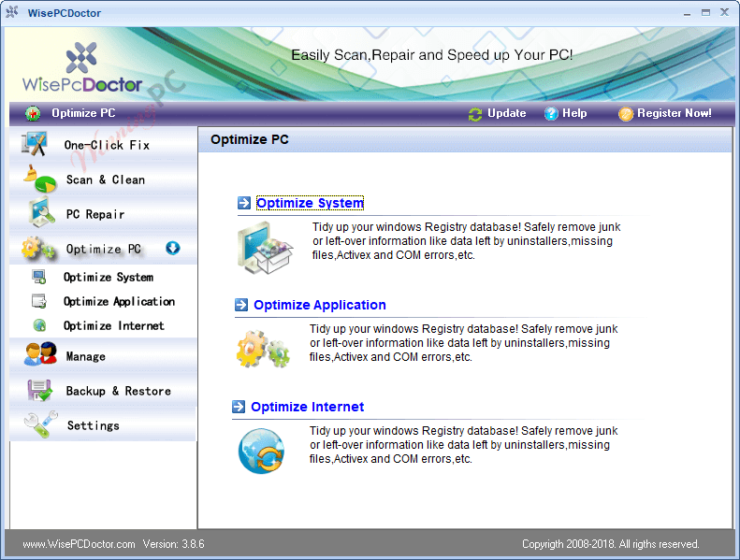Click the Help button text
740x560 pixels.
[574, 113]
